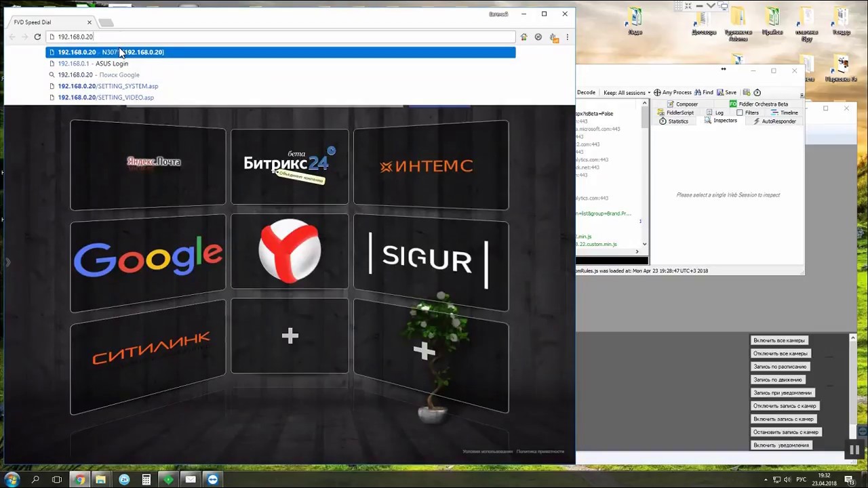Click the Chrome taskbar icon
The image size is (868, 488).
[79, 480]
